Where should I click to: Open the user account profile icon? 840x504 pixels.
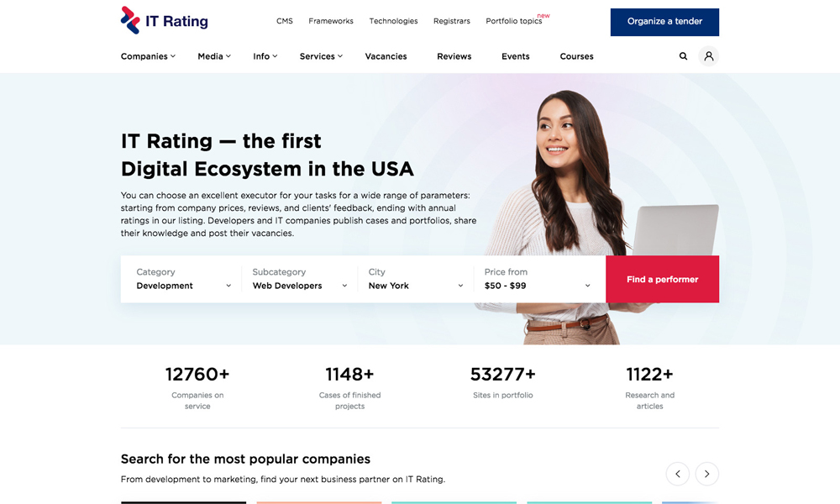709,56
